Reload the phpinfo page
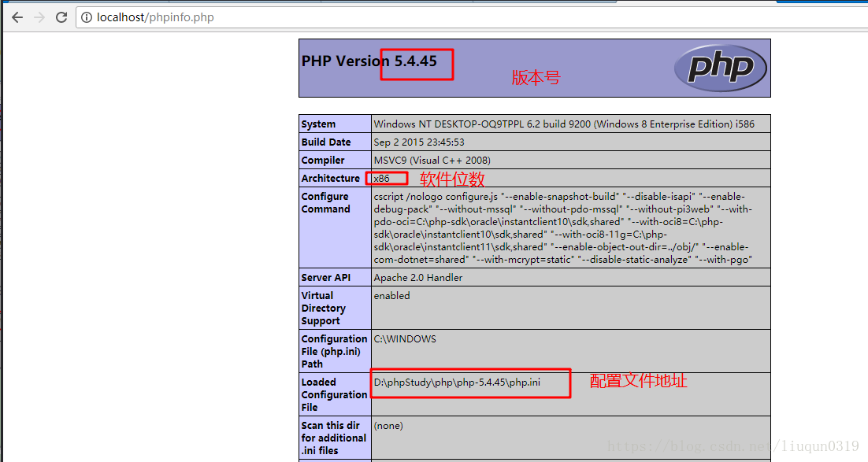This screenshot has height=462, width=868. [61, 17]
